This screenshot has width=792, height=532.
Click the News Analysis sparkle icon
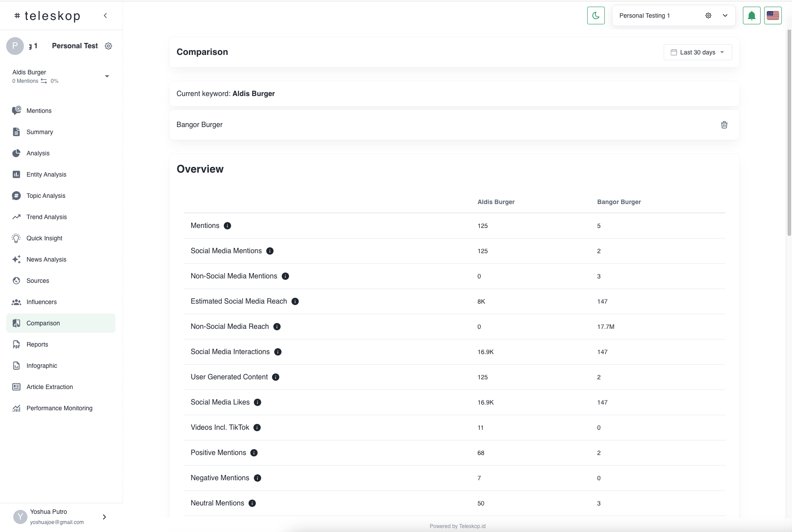16,259
